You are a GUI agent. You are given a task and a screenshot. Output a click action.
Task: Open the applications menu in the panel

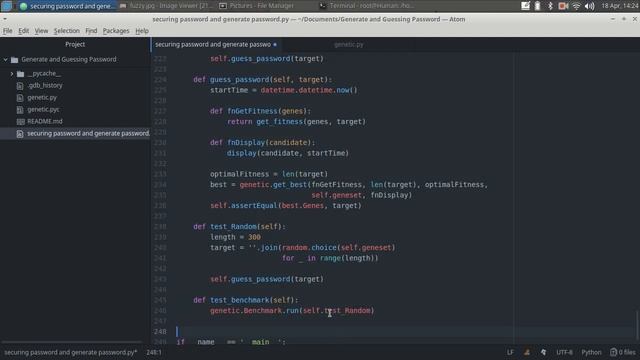tap(7, 6)
